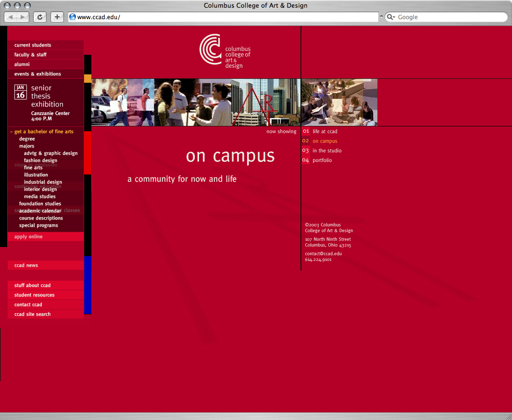The height and width of the screenshot is (420, 512).
Task: Open the contact ccad menu item
Action: coord(45,305)
